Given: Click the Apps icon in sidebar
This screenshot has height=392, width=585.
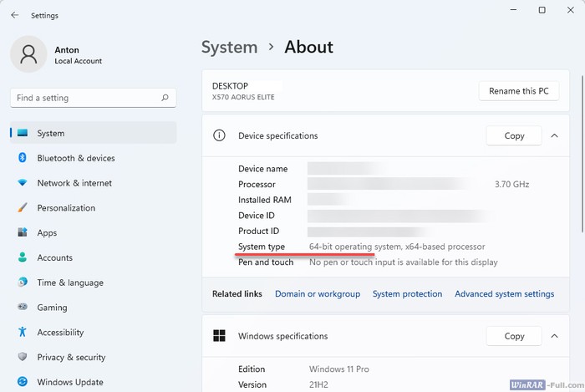Looking at the screenshot, I should click(x=22, y=233).
